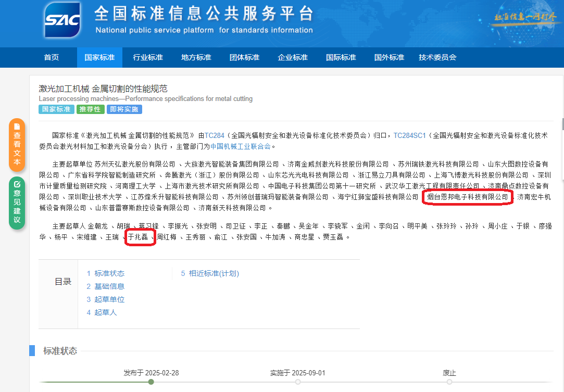The height and width of the screenshot is (392, 564).
Task: Open the 国外标准 navigation item
Action: pyautogui.click(x=389, y=58)
